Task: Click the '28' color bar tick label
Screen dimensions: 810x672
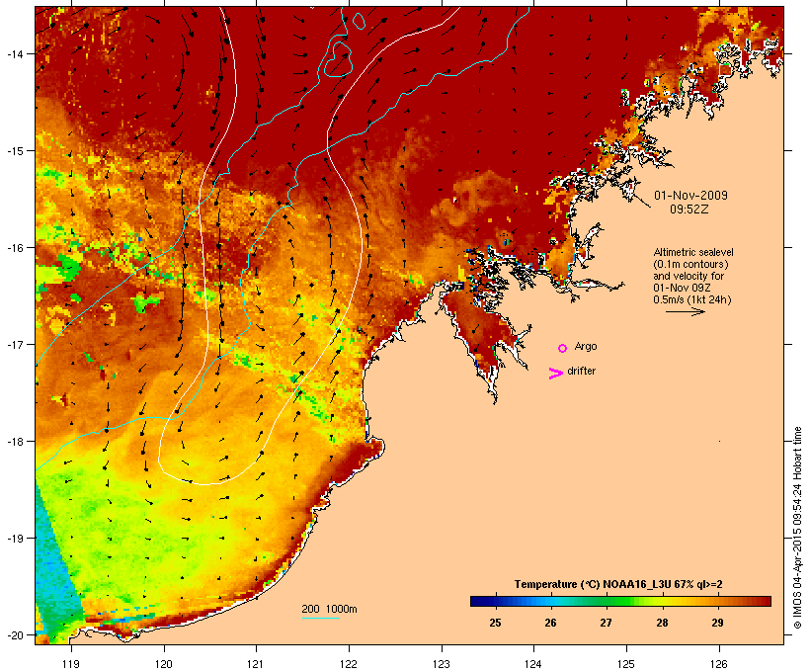Action: coord(662,623)
